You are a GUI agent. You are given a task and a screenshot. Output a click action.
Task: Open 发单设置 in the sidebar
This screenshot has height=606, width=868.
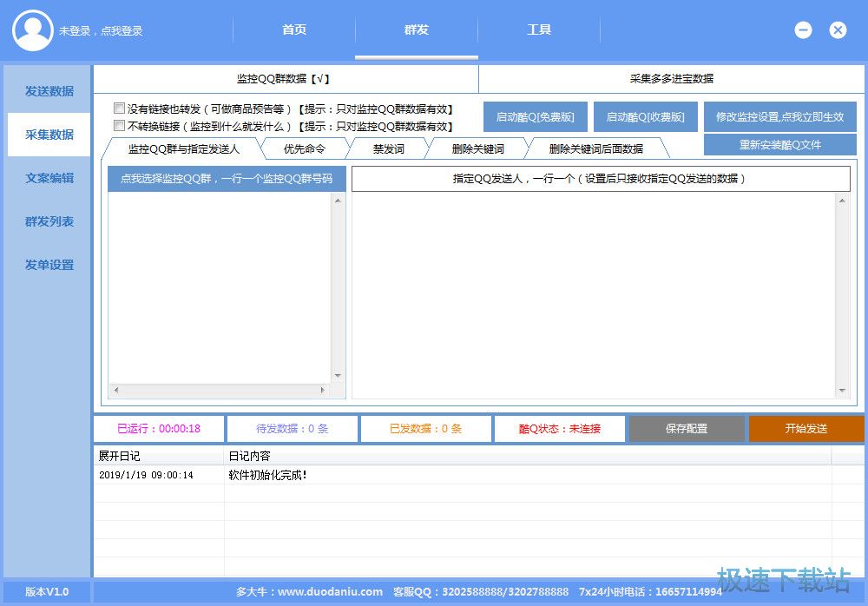coord(49,265)
